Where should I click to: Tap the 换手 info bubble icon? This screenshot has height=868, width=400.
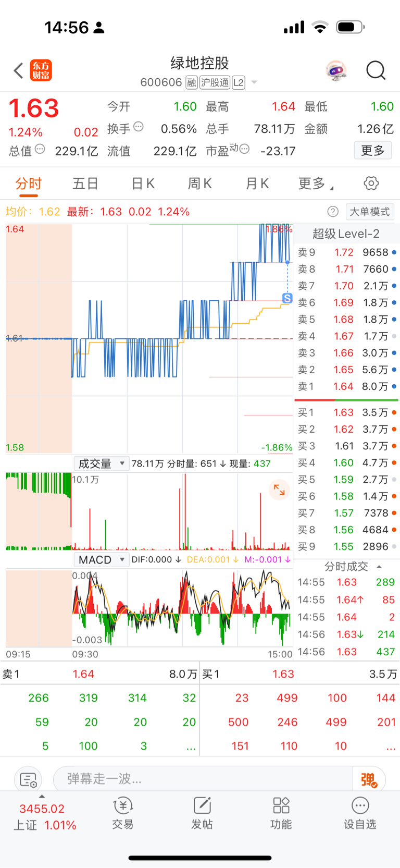139,126
